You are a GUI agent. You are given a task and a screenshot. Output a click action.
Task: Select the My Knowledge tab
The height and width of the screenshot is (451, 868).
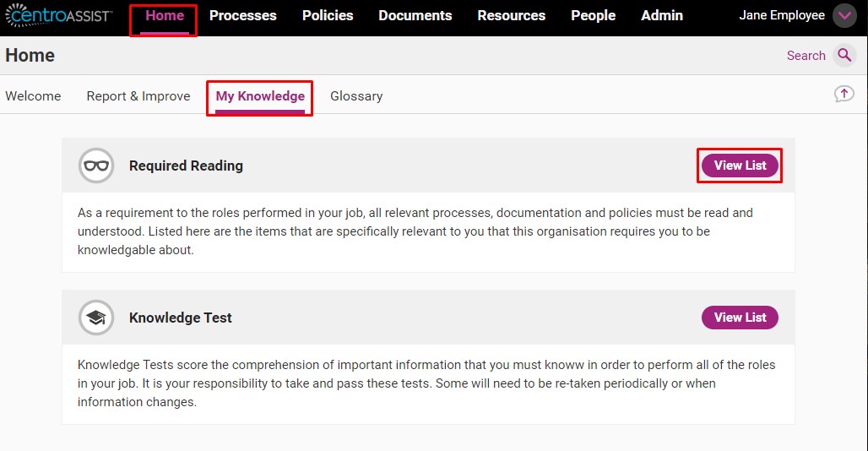pos(260,96)
